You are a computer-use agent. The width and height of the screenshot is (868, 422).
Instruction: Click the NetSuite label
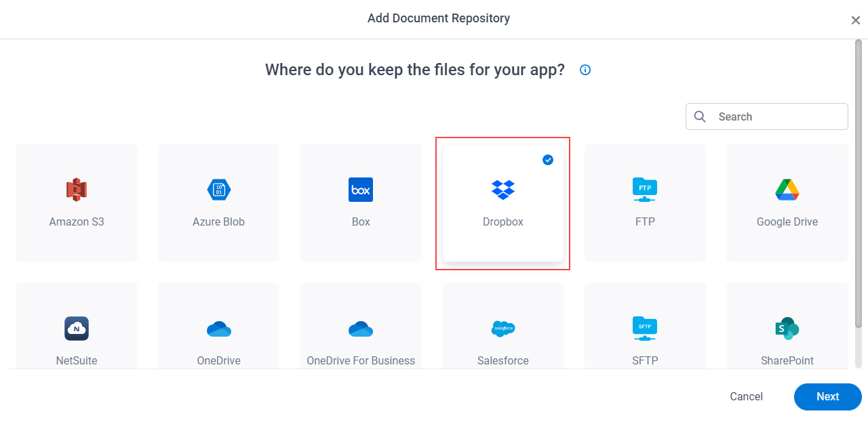click(x=77, y=360)
